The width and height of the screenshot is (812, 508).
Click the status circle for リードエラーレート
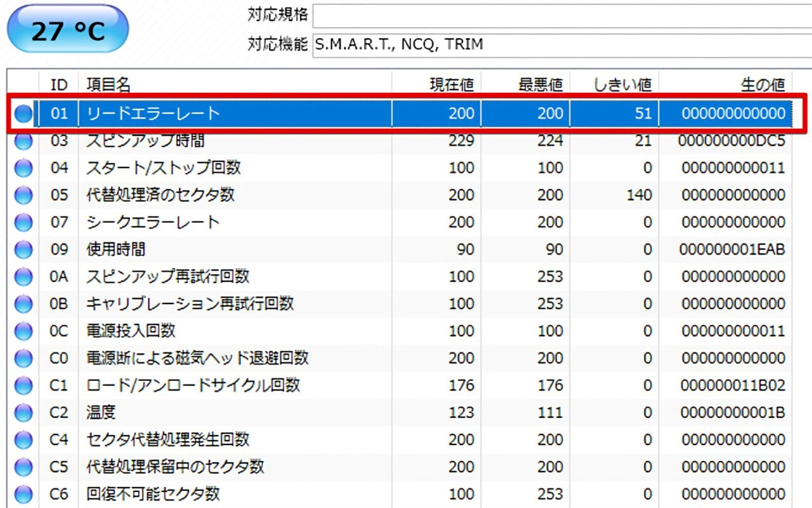[23, 114]
